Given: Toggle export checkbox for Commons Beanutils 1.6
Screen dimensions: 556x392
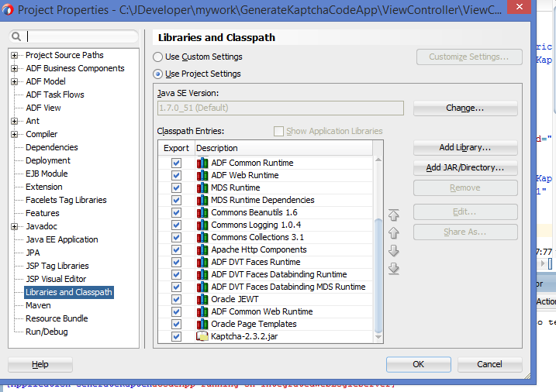Looking at the screenshot, I should 176,212.
